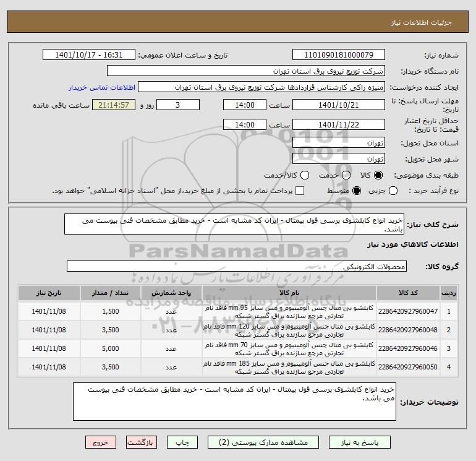Click quantity 5,000 in row 3
Viewport: 476px width, 461px height.
tap(111, 348)
